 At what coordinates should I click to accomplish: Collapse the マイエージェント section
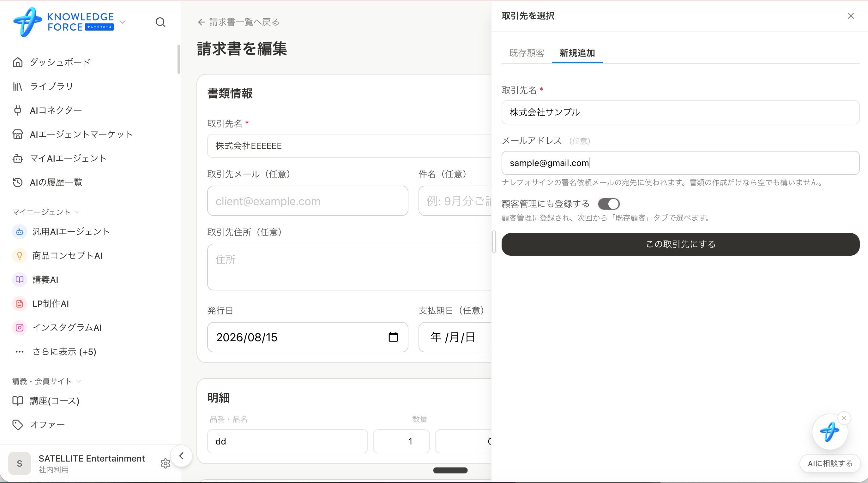[46, 212]
